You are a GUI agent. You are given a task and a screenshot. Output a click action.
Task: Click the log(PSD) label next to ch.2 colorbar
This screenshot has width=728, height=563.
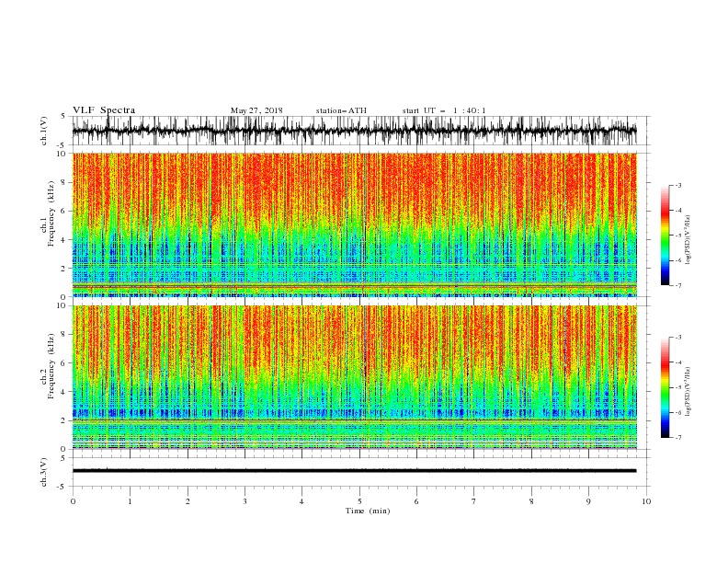[688, 392]
